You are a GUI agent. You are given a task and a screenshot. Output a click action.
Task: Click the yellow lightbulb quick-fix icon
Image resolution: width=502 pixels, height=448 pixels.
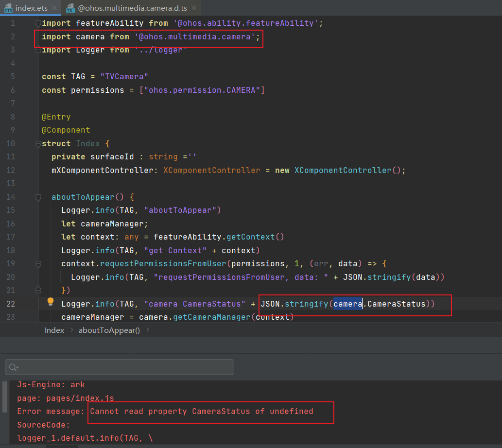click(50, 302)
